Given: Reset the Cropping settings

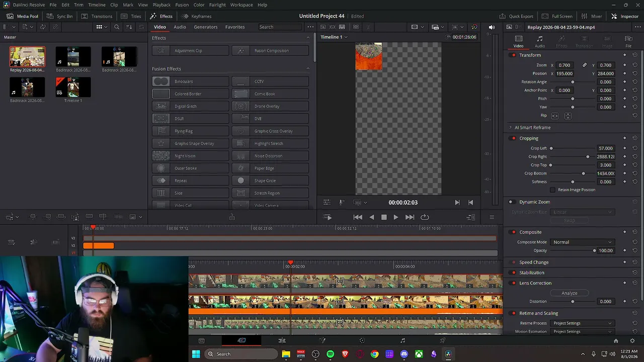Looking at the screenshot, I should [635, 138].
